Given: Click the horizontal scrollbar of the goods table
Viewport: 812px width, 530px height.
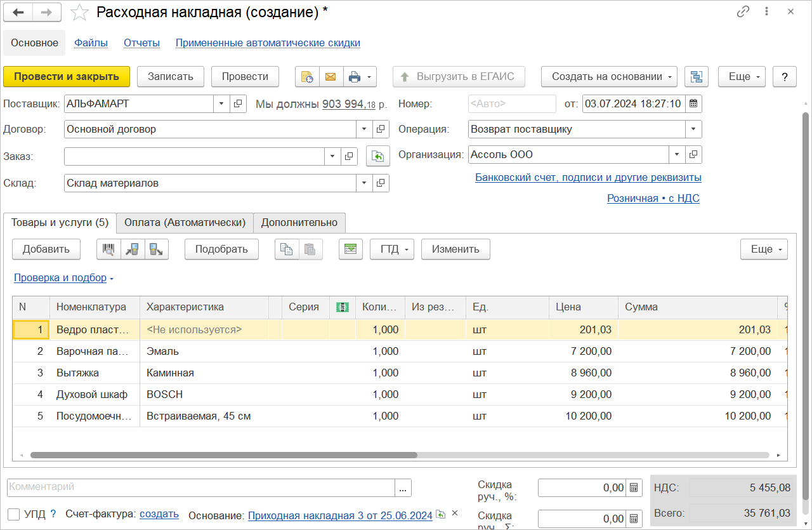Looking at the screenshot, I should (223, 455).
